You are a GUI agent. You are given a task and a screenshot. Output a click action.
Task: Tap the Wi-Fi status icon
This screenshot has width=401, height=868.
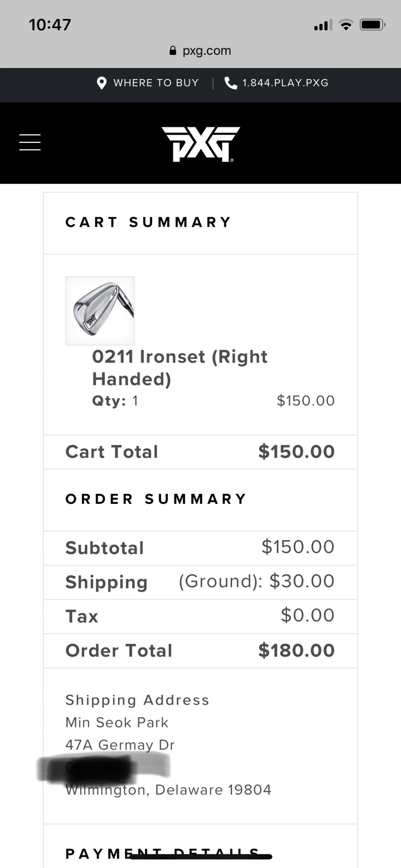[x=346, y=25]
